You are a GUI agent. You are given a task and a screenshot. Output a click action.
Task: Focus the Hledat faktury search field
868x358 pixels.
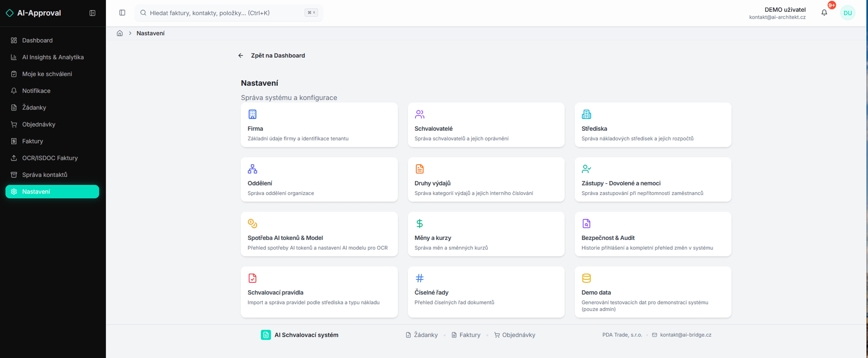[226, 13]
